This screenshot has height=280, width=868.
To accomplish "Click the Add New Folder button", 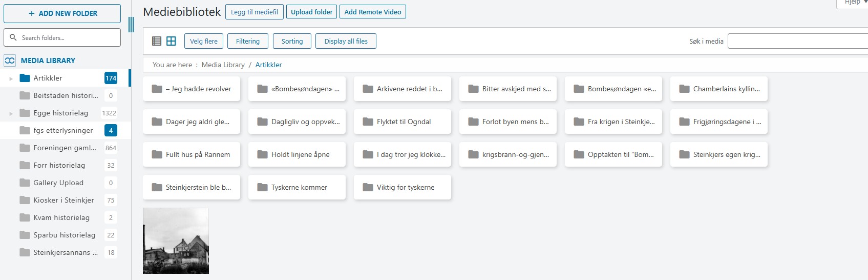I will tap(62, 13).
